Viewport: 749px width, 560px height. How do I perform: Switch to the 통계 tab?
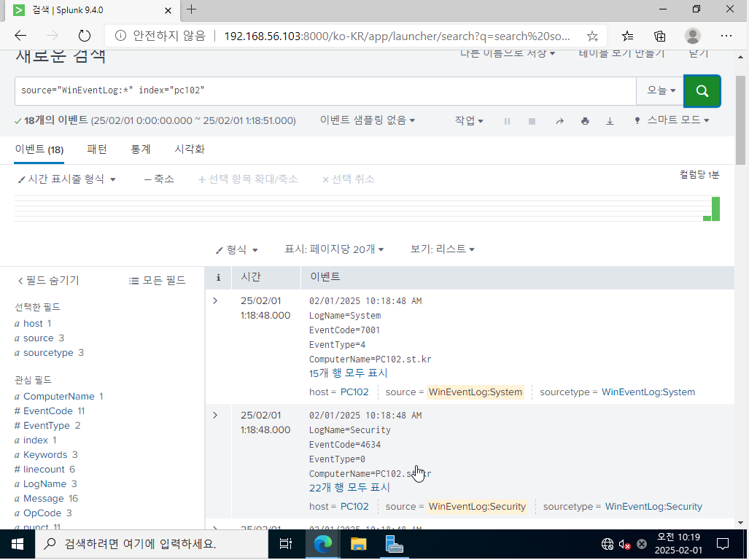[141, 149]
